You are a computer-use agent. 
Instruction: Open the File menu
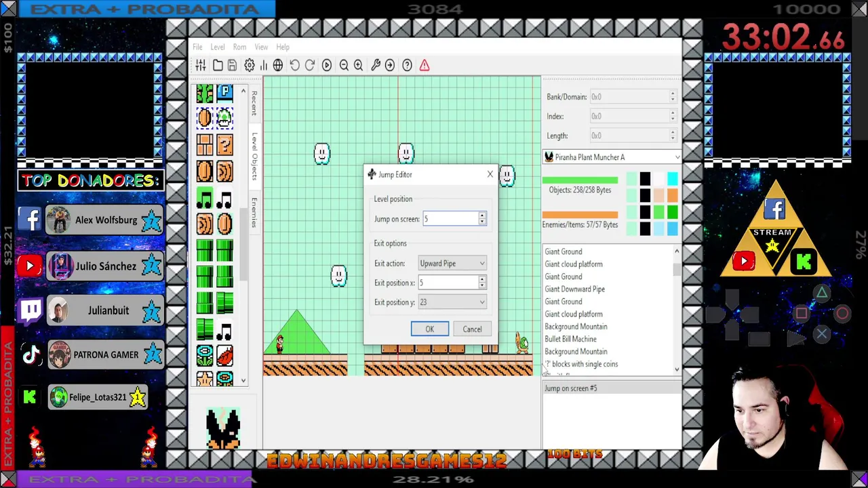[197, 47]
